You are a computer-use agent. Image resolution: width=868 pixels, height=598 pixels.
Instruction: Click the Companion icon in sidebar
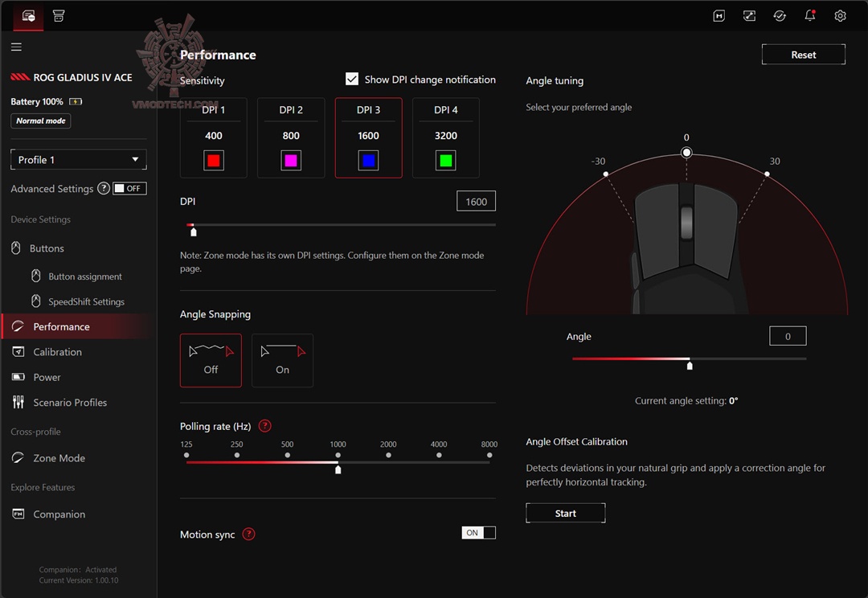pyautogui.click(x=18, y=514)
